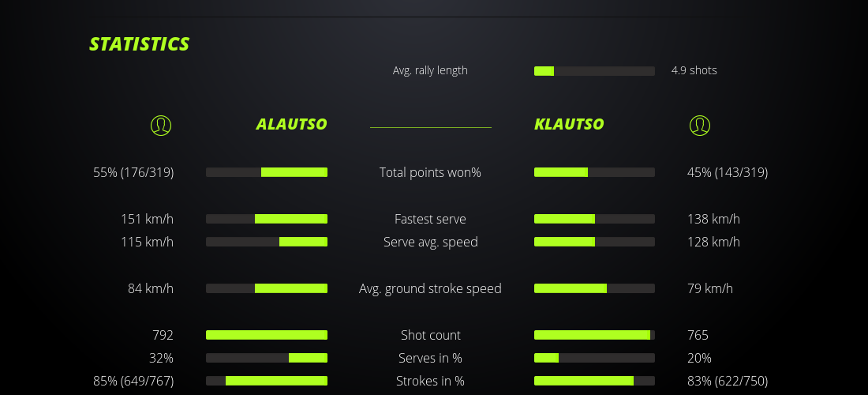Viewport: 868px width, 395px height.
Task: Click ALAUTSO's Total points won bar
Action: [x=267, y=172]
